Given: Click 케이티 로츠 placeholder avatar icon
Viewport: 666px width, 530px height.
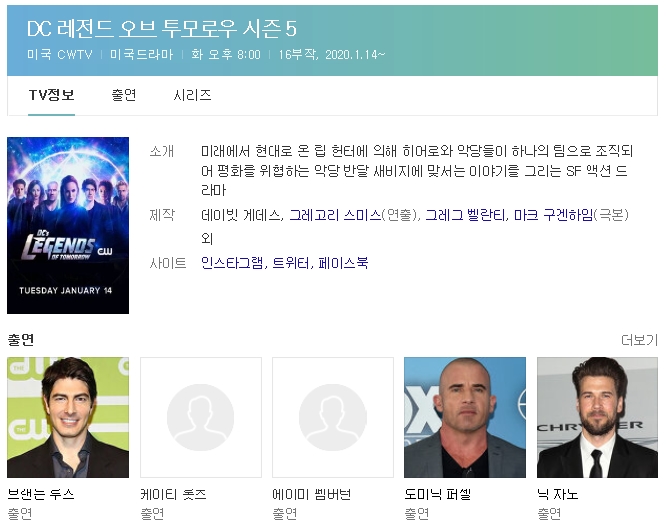Looking at the screenshot, I should (x=200, y=417).
